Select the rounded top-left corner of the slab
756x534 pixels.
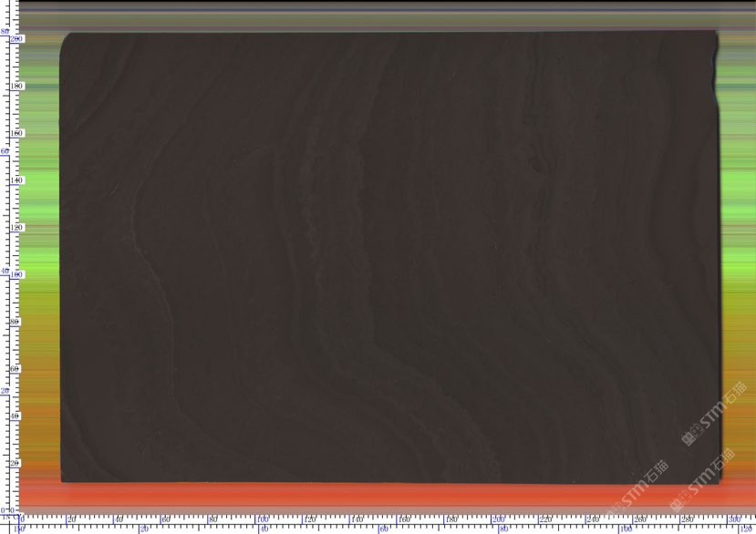[66, 38]
